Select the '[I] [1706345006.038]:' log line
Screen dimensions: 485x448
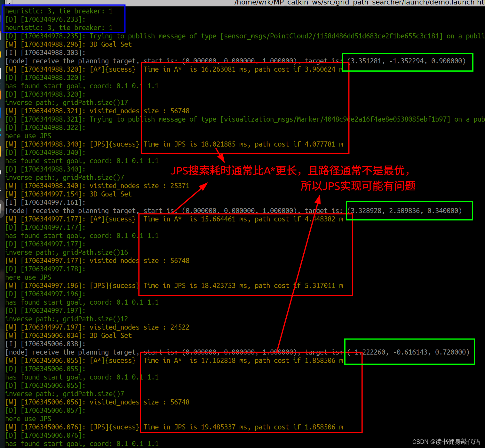(x=45, y=344)
